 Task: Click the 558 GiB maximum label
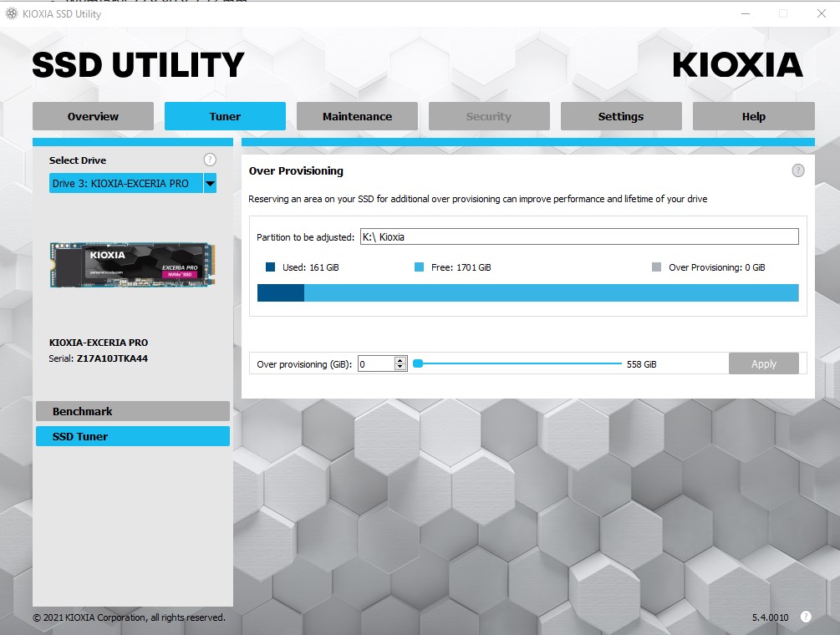[x=642, y=364]
